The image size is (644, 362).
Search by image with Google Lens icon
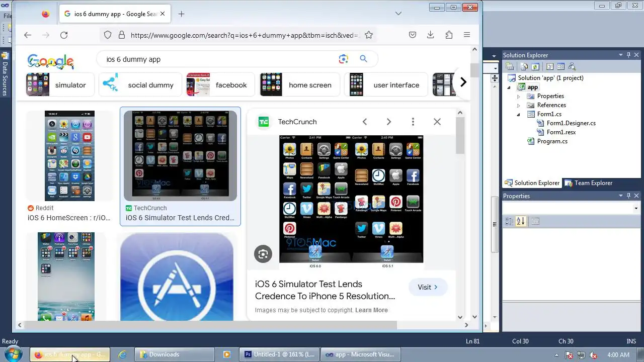[344, 59]
